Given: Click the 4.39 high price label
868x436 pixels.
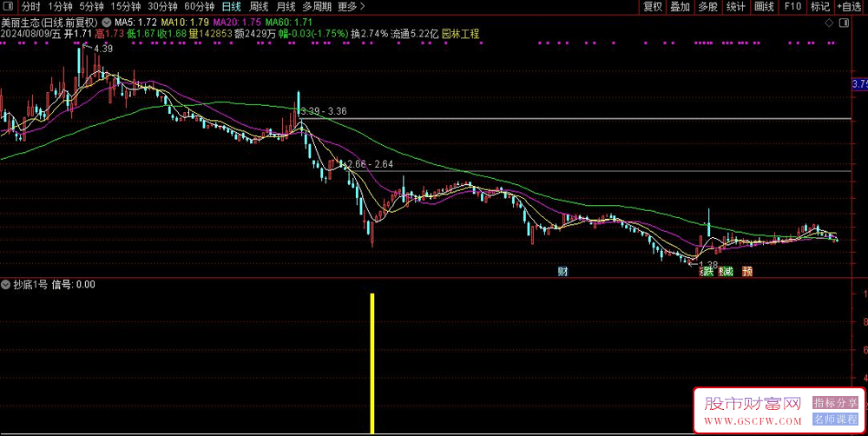Looking at the screenshot, I should [103, 49].
